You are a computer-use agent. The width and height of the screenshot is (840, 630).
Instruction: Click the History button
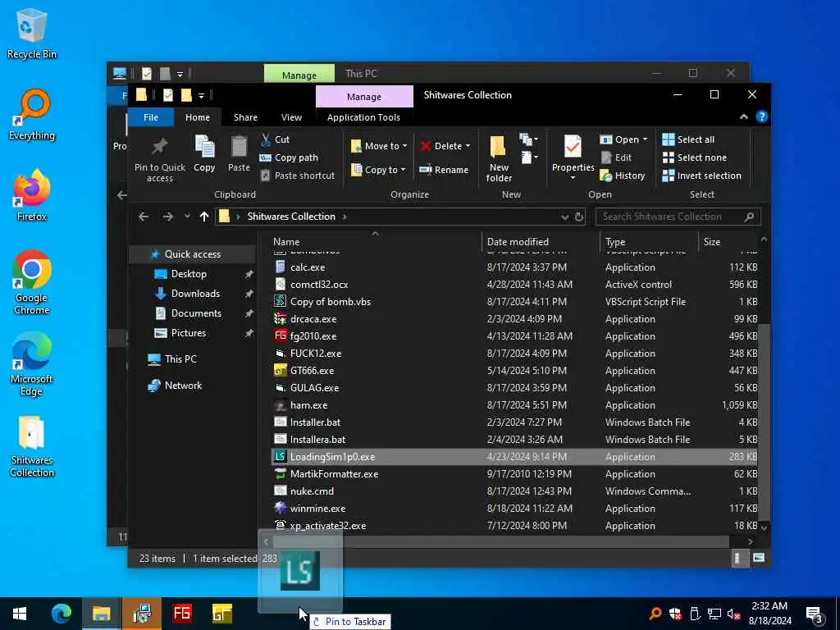623,176
